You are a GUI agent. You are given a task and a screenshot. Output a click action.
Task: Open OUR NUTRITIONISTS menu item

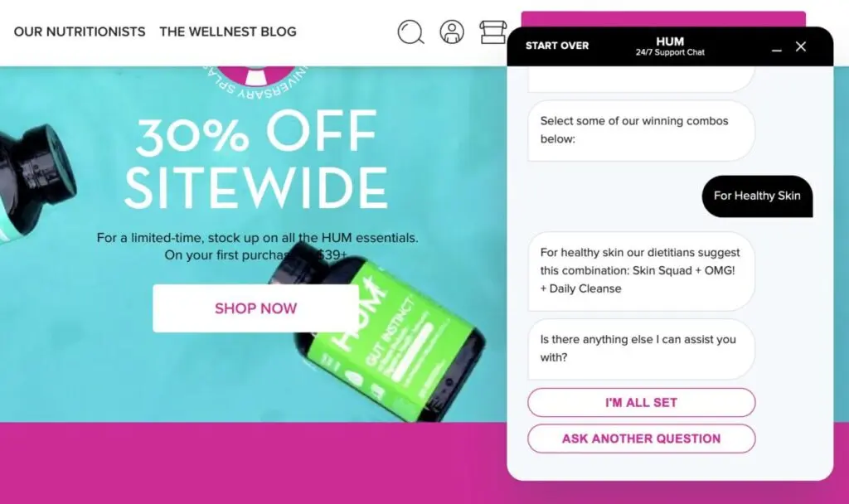coord(80,32)
